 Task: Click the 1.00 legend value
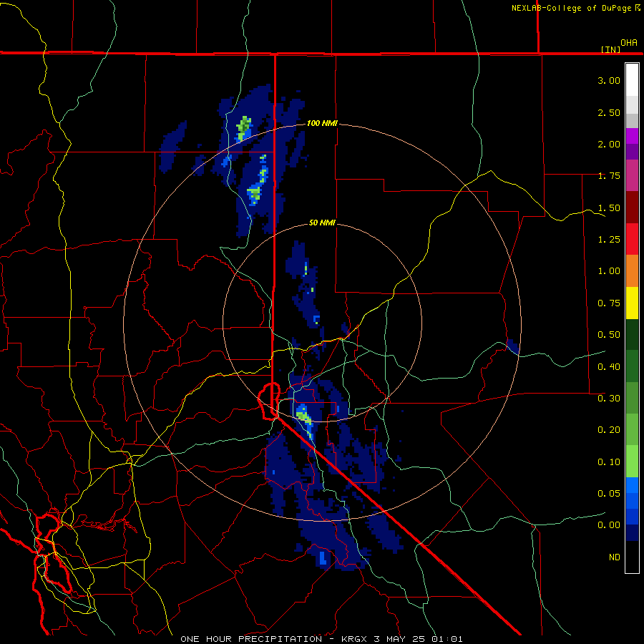coord(609,271)
